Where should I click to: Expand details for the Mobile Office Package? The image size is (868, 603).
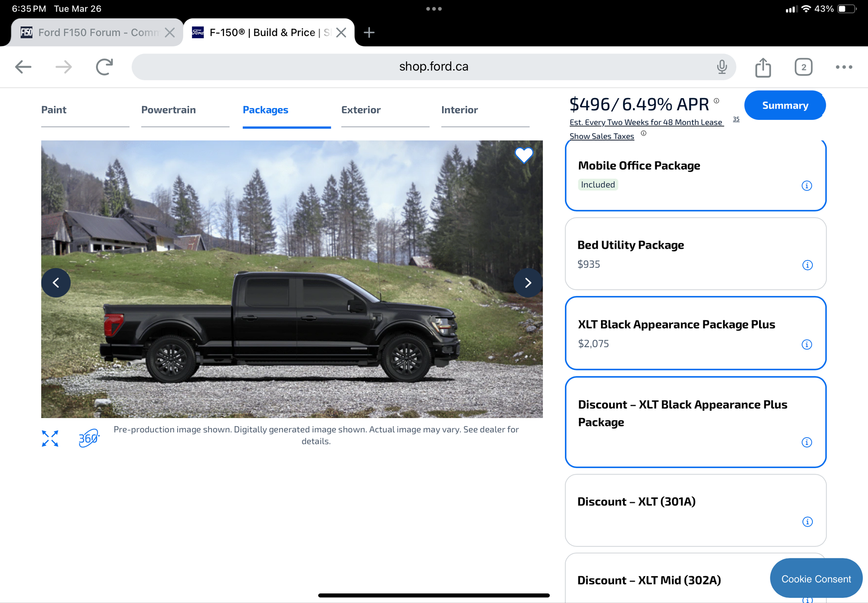807,185
